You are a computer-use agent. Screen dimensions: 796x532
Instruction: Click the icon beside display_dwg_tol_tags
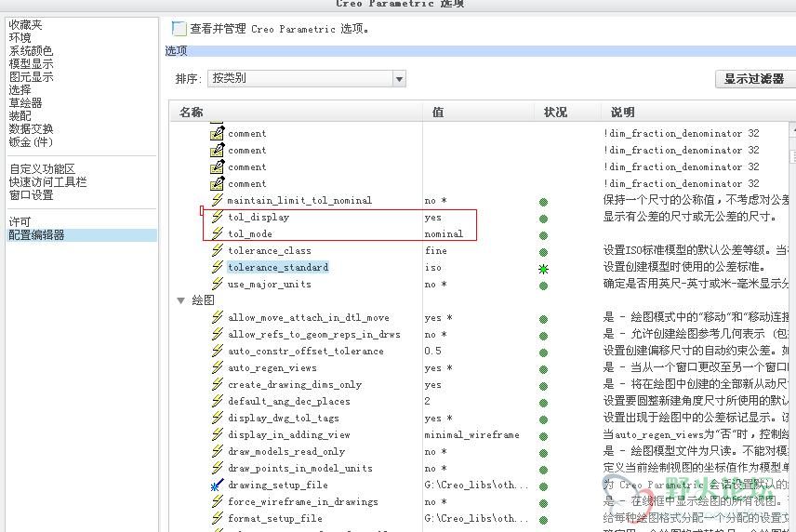pos(218,418)
